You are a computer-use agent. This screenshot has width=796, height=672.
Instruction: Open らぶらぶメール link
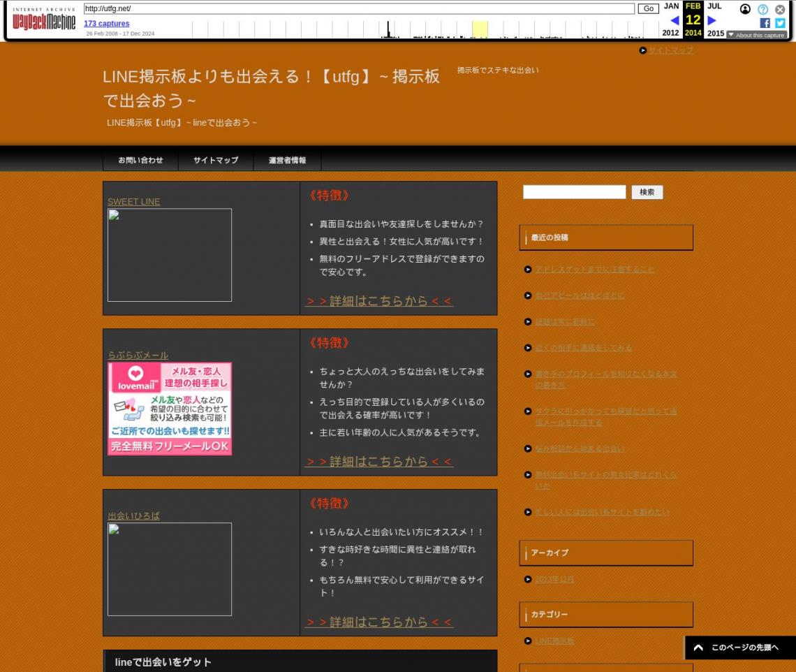tap(138, 355)
